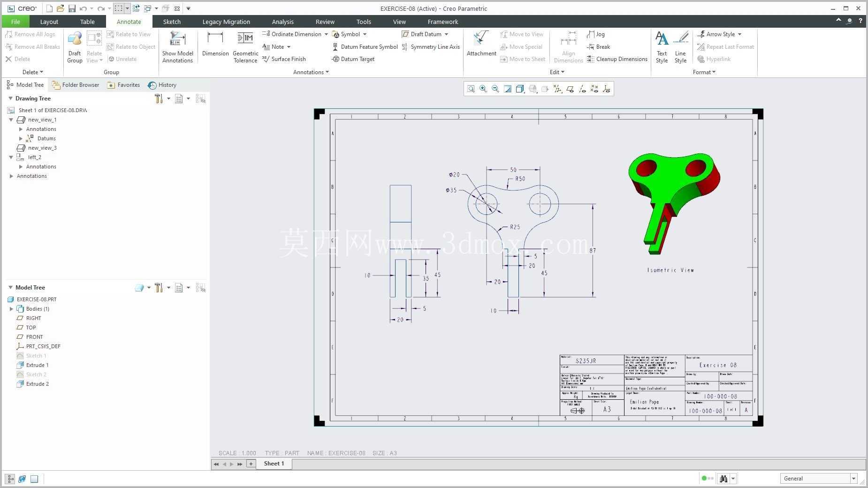Click the SCALE : 1.000 text

(237, 453)
